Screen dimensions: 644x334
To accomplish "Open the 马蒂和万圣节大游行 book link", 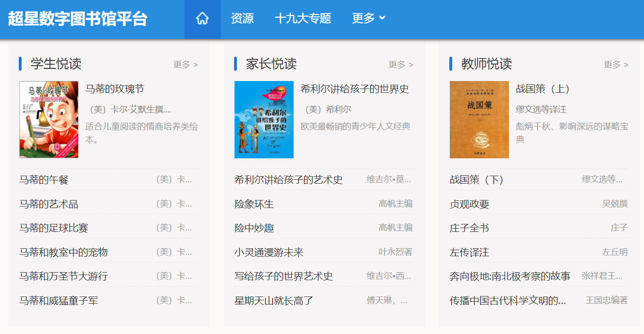I will [63, 276].
